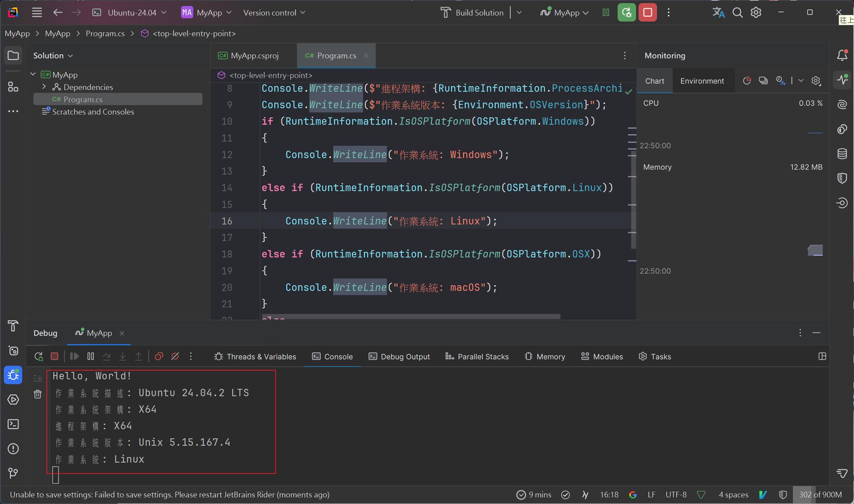Click Resume Program in the Debug toolbar

click(x=74, y=356)
